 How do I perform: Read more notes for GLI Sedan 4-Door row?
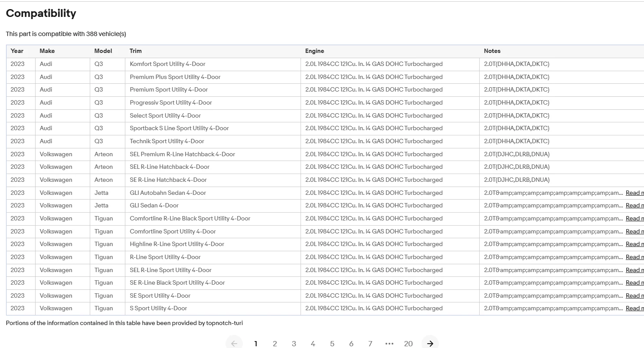pyautogui.click(x=635, y=205)
